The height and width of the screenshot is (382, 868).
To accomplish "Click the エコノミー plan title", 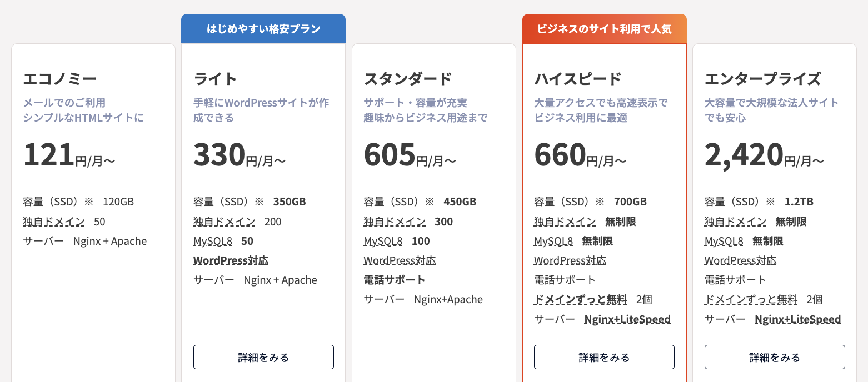I will coord(60,79).
